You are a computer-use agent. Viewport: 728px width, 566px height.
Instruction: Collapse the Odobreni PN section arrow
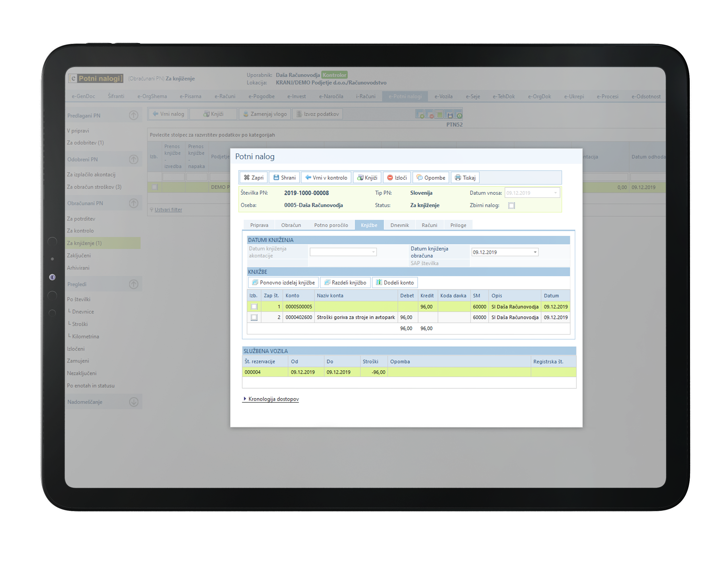coord(134,159)
